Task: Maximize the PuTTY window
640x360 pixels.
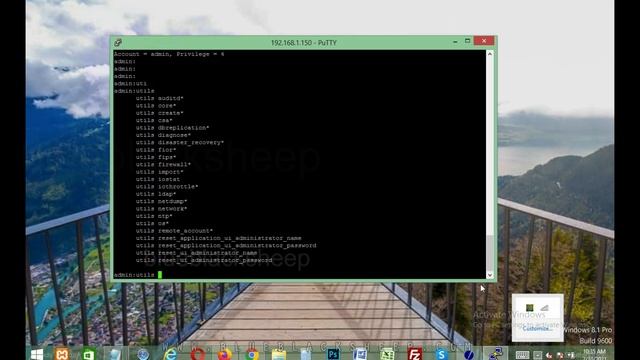Action: 467,41
